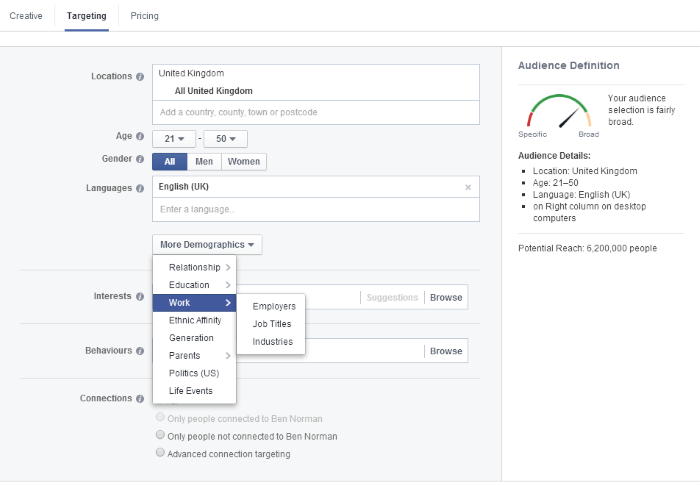Open the Behaviours info tooltip icon
The height and width of the screenshot is (486, 700).
tap(140, 351)
